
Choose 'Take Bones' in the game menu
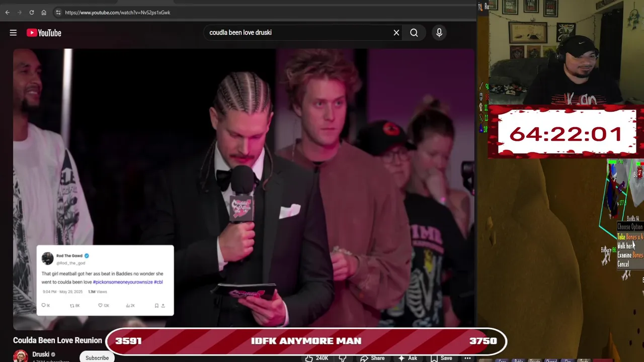pos(630,237)
